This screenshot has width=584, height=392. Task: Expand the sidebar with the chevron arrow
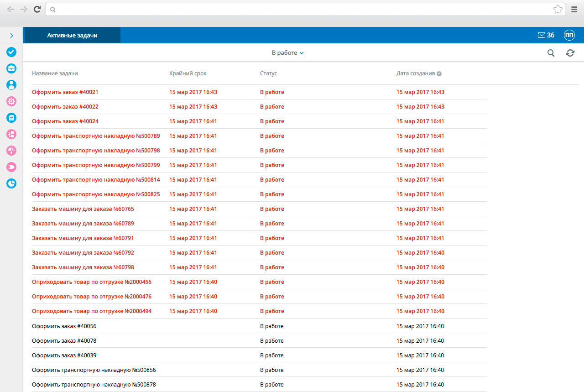pyautogui.click(x=11, y=35)
